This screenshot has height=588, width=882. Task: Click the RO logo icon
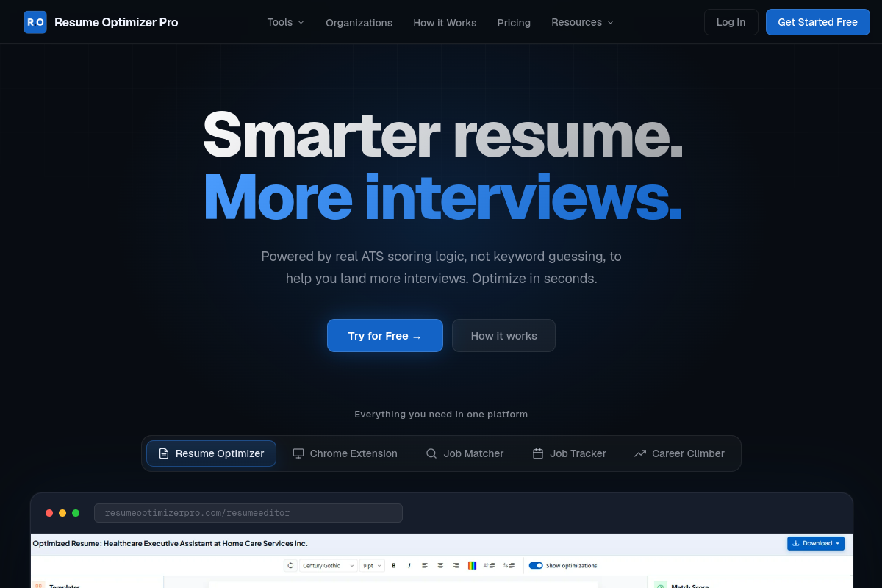[x=35, y=22]
